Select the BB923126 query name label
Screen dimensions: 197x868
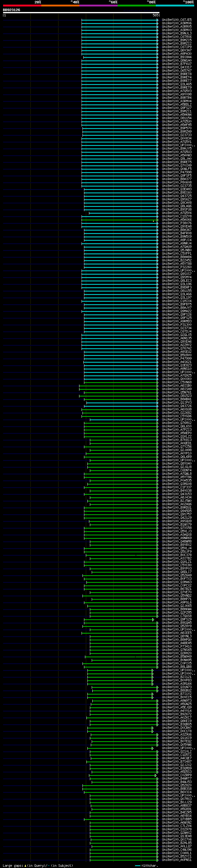pos(11,10)
